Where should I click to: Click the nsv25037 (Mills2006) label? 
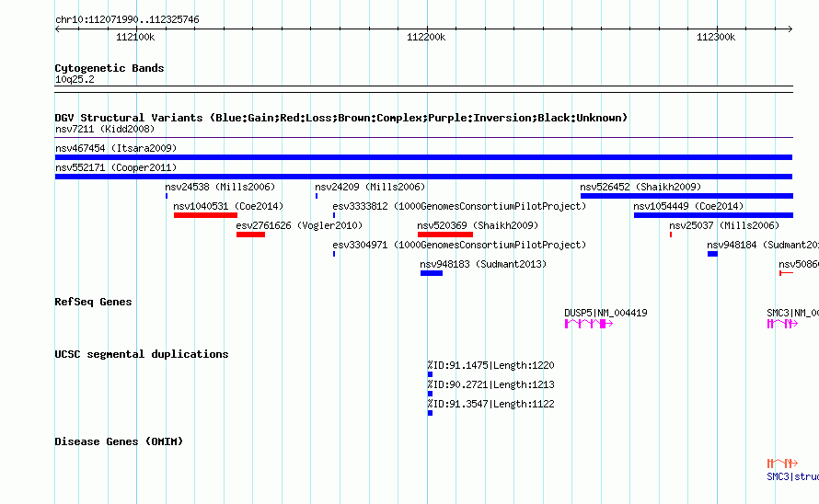point(724,225)
